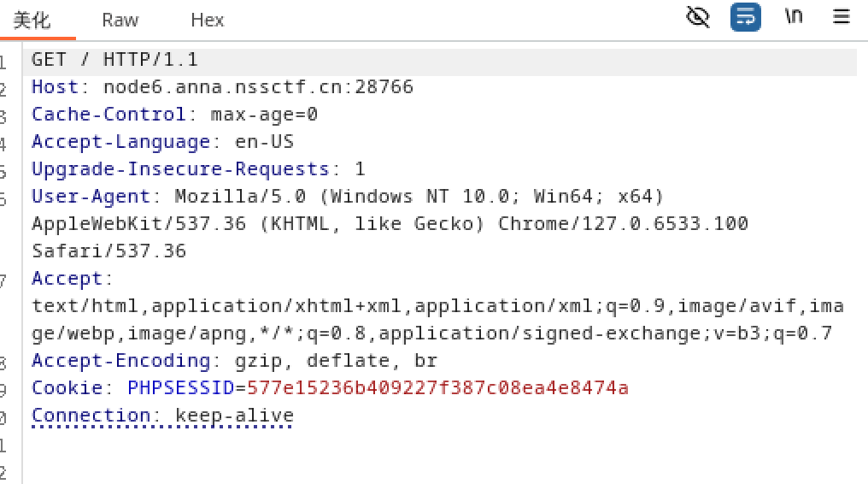868x484 pixels.
Task: Open the hamburger options menu
Action: pos(842,17)
